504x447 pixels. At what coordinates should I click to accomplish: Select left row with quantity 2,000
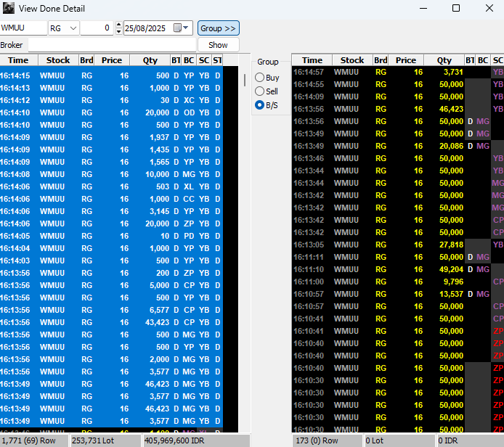coord(111,359)
